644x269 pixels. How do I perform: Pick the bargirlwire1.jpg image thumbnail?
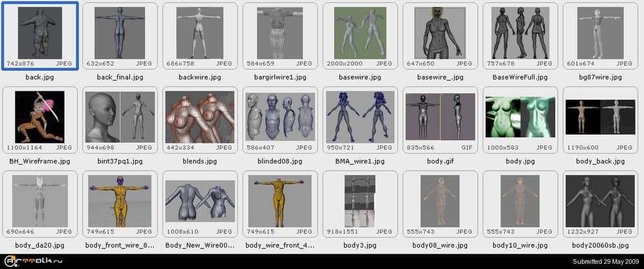tap(280, 33)
